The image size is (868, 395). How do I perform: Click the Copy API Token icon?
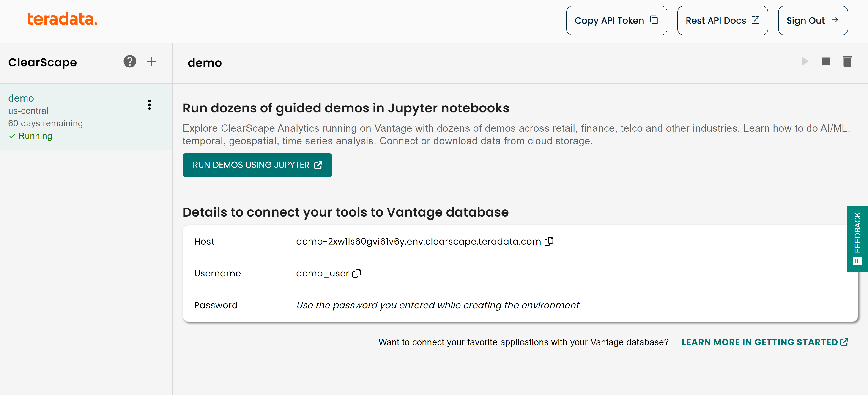click(x=655, y=20)
